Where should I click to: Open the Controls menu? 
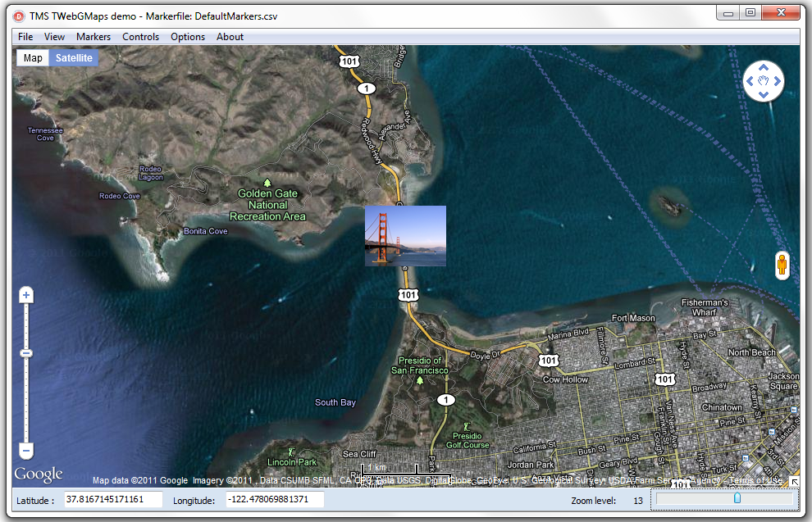tap(140, 37)
